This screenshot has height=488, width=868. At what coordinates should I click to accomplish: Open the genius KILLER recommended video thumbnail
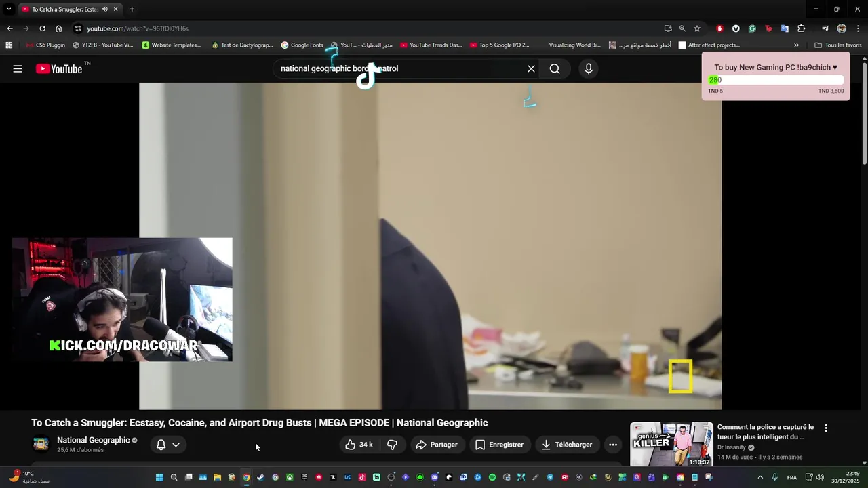pyautogui.click(x=671, y=444)
